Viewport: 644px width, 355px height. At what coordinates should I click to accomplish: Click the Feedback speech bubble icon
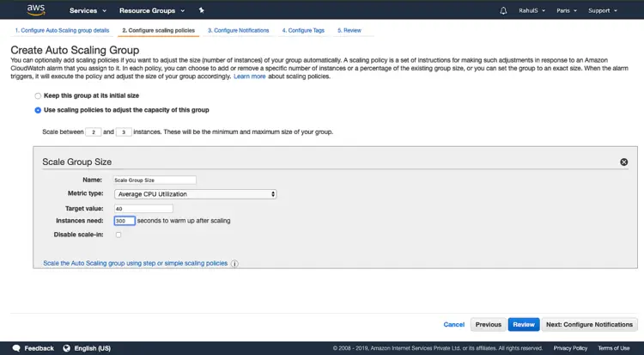click(x=15, y=348)
